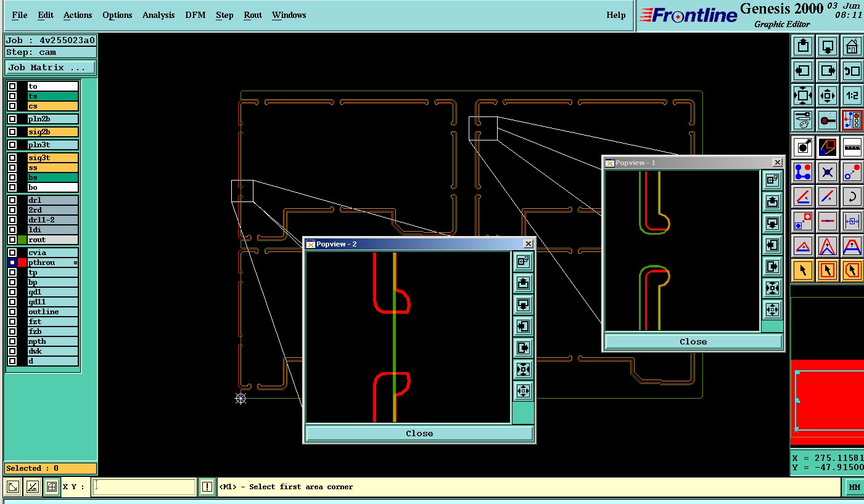This screenshot has width=864, height=504.
Task: Click the 1:2 scale icon
Action: pyautogui.click(x=852, y=96)
